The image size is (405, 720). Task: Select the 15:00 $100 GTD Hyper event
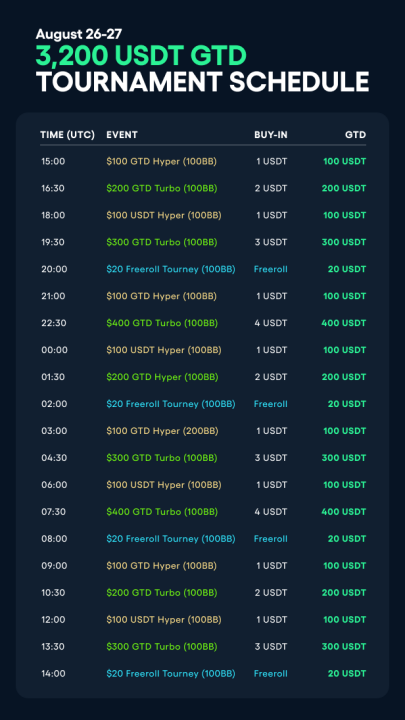click(161, 162)
